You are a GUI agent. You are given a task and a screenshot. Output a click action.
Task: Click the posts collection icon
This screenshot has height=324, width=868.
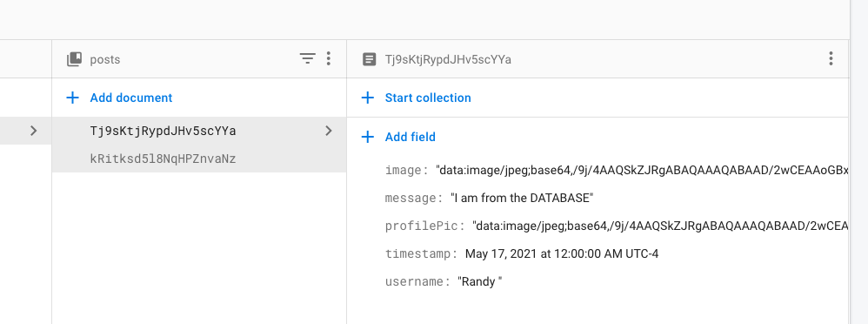[74, 59]
